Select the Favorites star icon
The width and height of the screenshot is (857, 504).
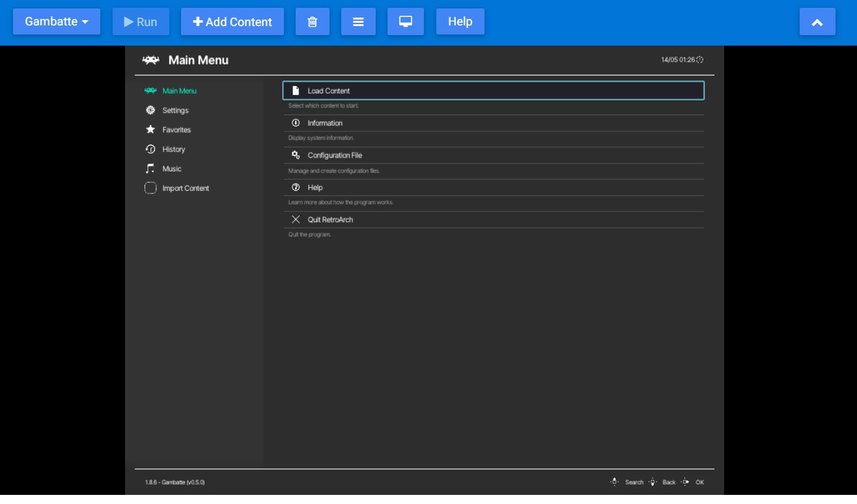point(150,130)
